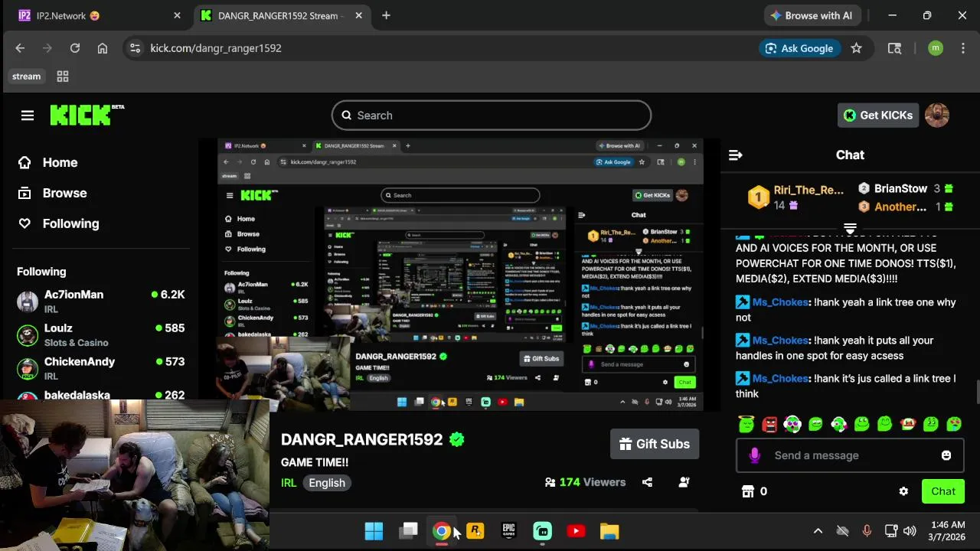The image size is (980, 551).
Task: Focus the Kick Search field
Action: point(492,116)
